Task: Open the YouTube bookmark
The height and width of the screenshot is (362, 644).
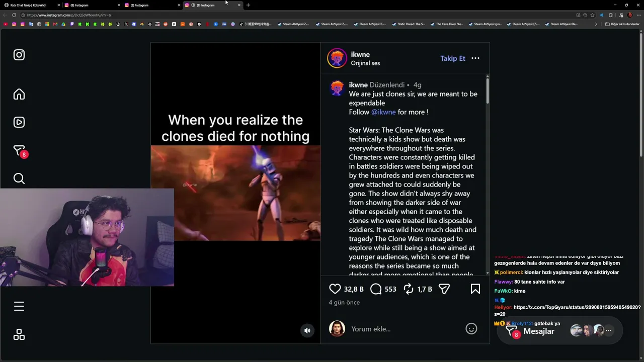Action: tap(6, 24)
